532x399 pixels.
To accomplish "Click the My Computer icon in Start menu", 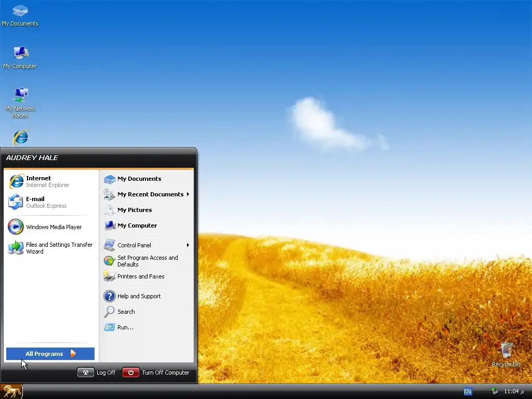I will tap(109, 225).
